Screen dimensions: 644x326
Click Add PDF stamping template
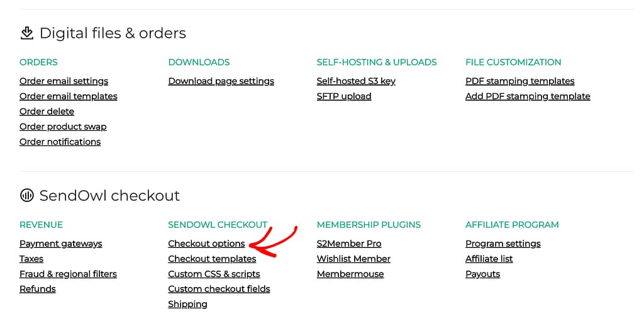click(528, 96)
